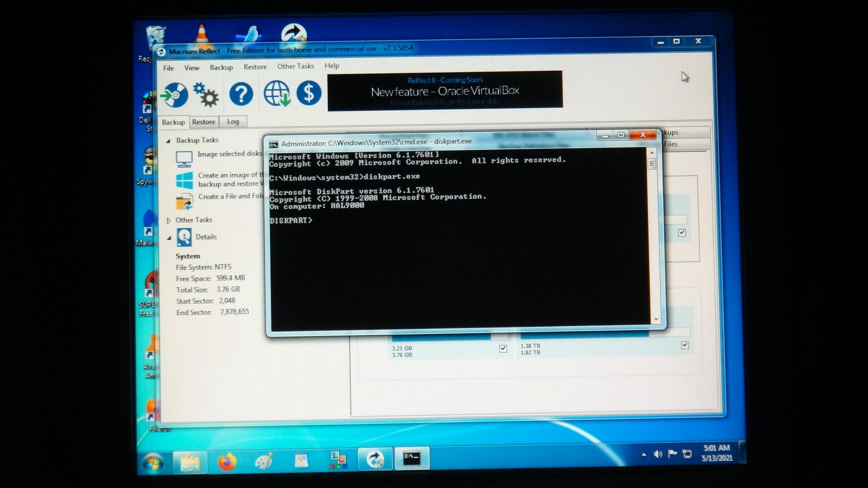Click Image selected disks link

coord(230,154)
